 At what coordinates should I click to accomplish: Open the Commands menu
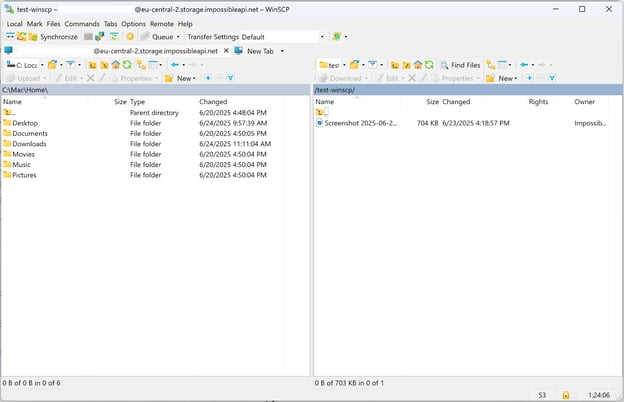(82, 24)
